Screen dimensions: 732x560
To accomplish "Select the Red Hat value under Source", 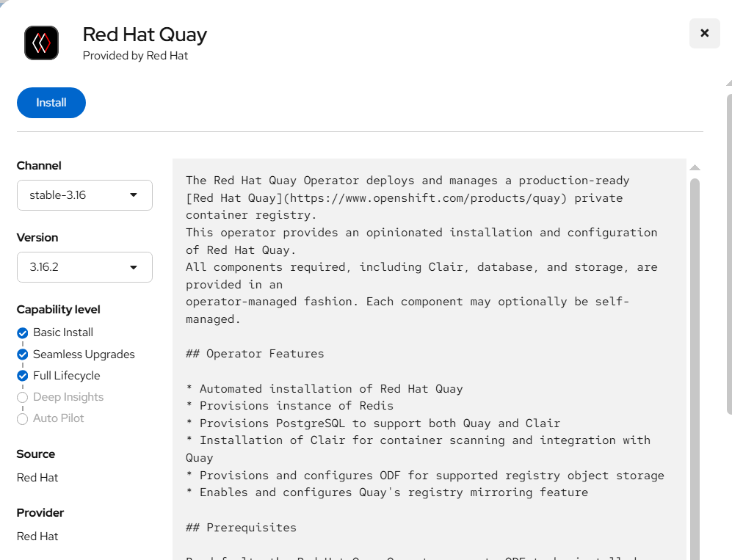I will [x=37, y=478].
